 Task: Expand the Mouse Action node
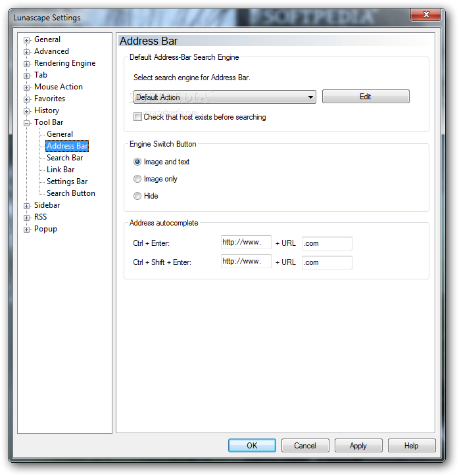tap(27, 87)
